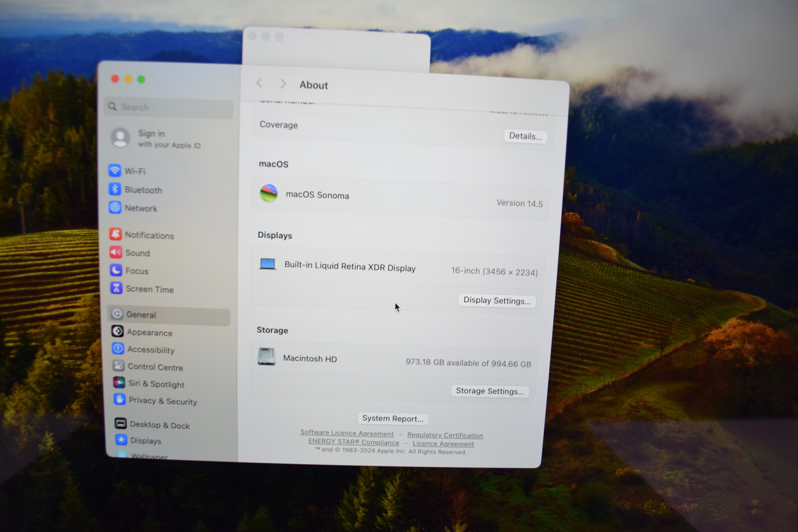This screenshot has width=798, height=532.
Task: Open Screen Time hourglass icon
Action: [116, 288]
